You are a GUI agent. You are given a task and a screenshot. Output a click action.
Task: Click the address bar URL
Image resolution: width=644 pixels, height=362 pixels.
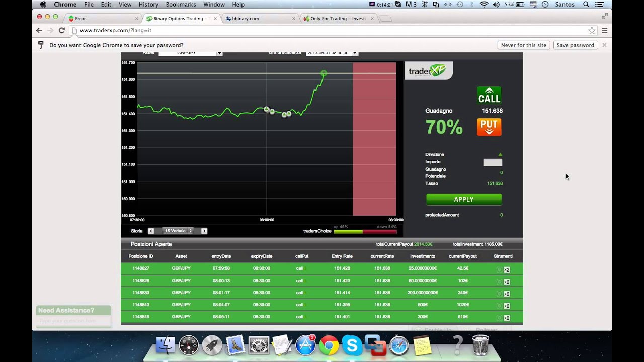click(116, 30)
